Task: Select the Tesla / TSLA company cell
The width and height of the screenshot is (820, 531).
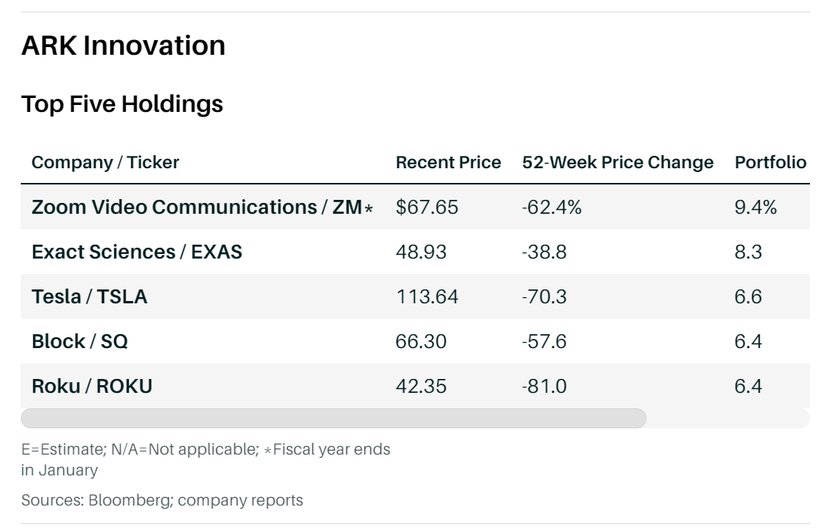Action: [x=90, y=297]
